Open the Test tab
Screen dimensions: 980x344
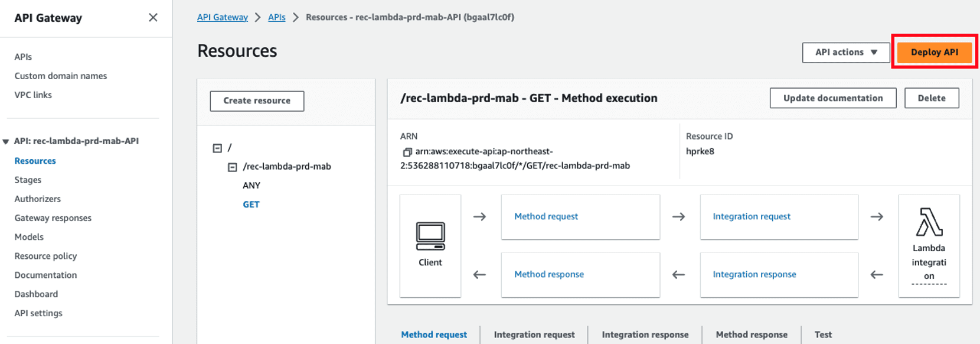[823, 335]
